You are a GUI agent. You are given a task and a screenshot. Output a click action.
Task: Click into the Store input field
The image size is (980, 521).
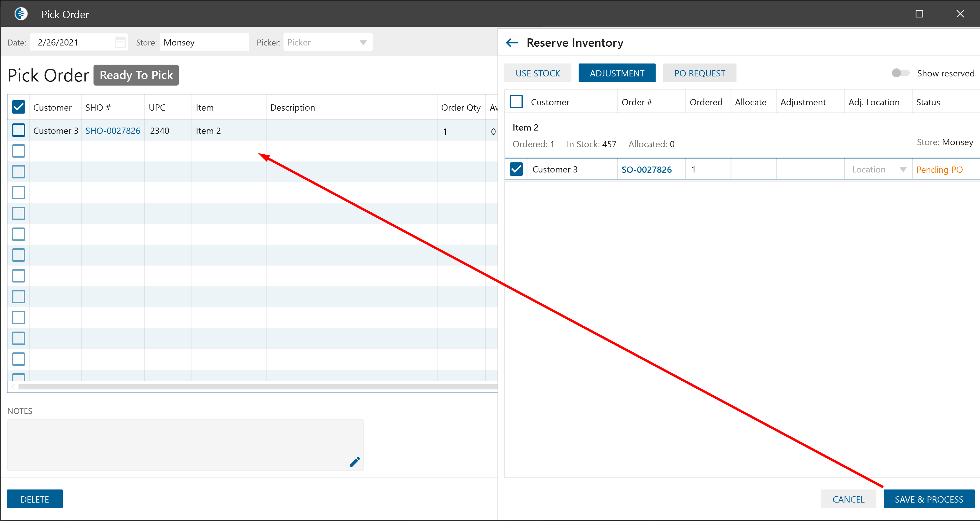(204, 43)
